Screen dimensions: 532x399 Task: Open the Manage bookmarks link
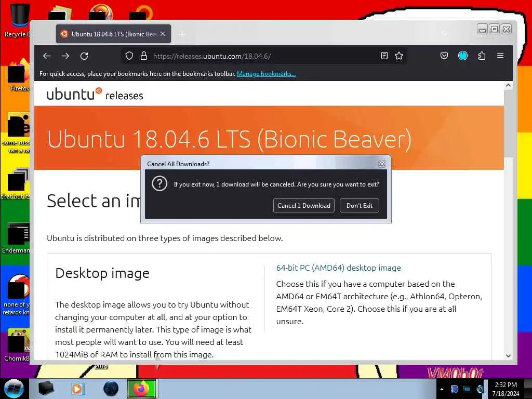(x=267, y=74)
